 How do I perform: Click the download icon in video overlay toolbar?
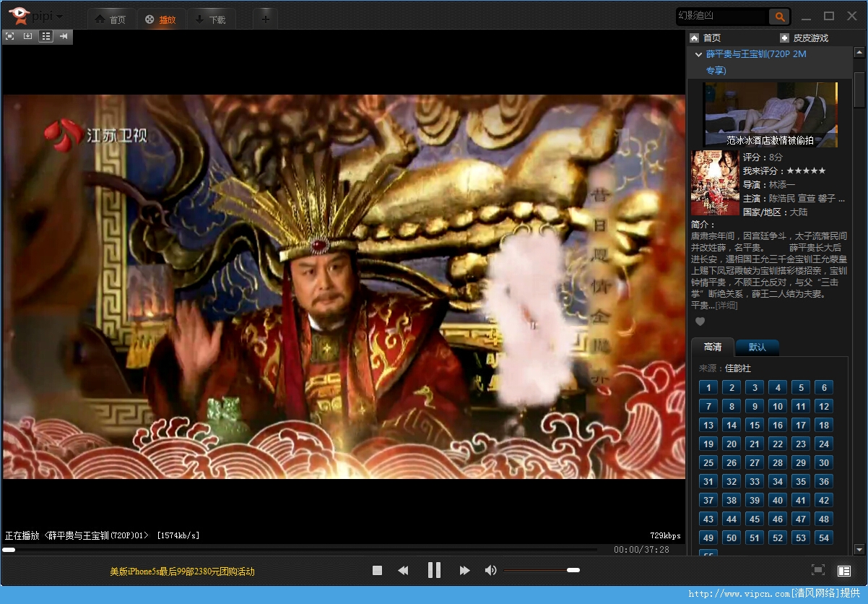pos(27,36)
